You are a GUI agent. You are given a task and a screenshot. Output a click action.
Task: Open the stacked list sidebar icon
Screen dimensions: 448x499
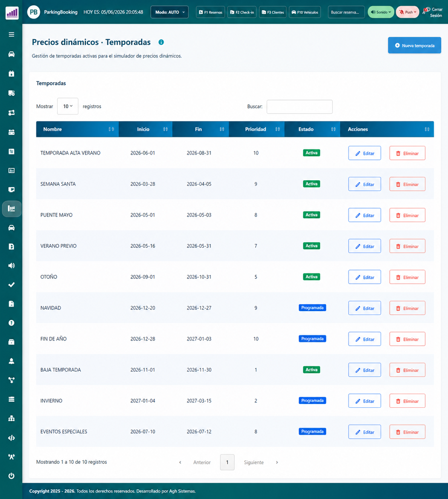tap(11, 399)
